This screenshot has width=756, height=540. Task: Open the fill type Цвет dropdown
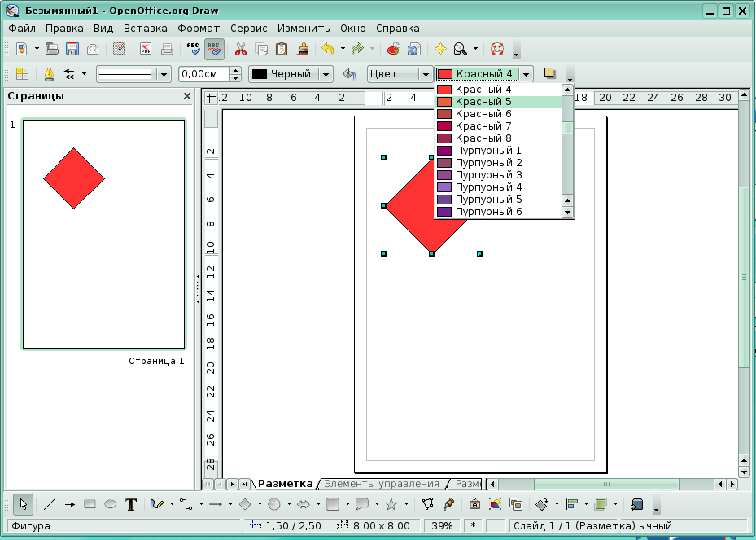pos(425,74)
